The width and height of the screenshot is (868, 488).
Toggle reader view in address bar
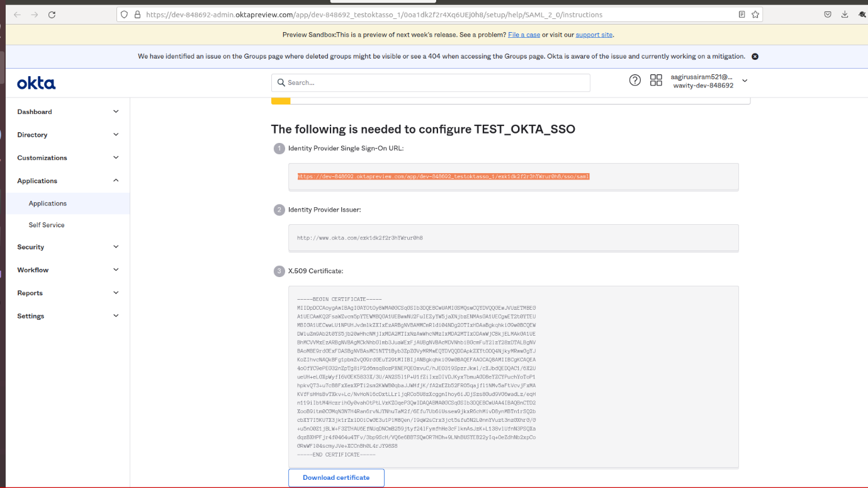(742, 14)
